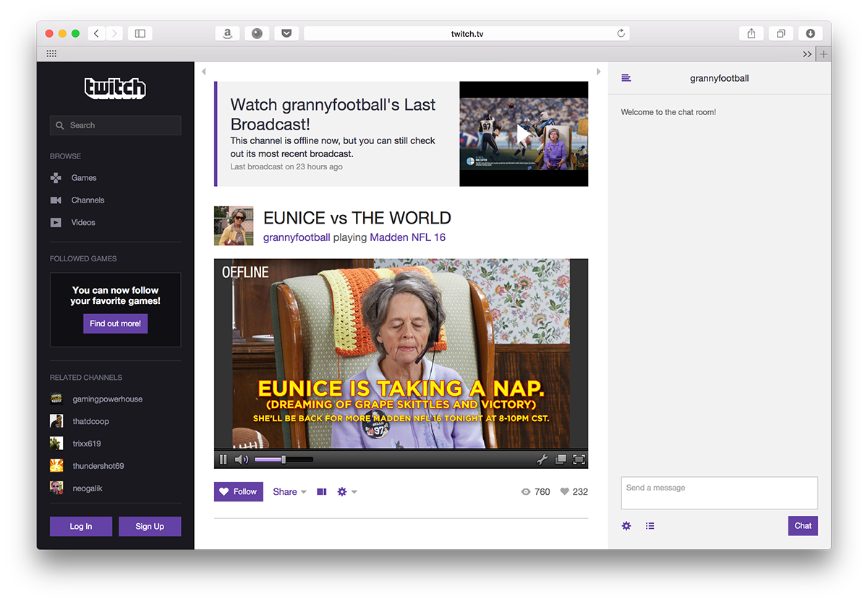Click the Games controller icon
Image resolution: width=868 pixels, height=602 pixels.
coord(56,178)
